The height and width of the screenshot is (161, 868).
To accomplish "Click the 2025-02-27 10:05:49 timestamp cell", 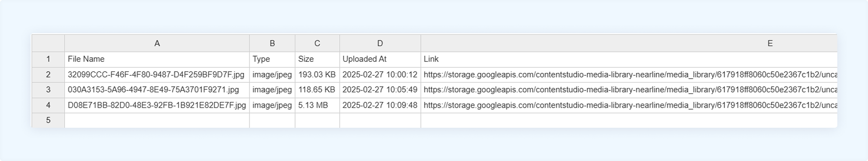I will click(x=380, y=90).
